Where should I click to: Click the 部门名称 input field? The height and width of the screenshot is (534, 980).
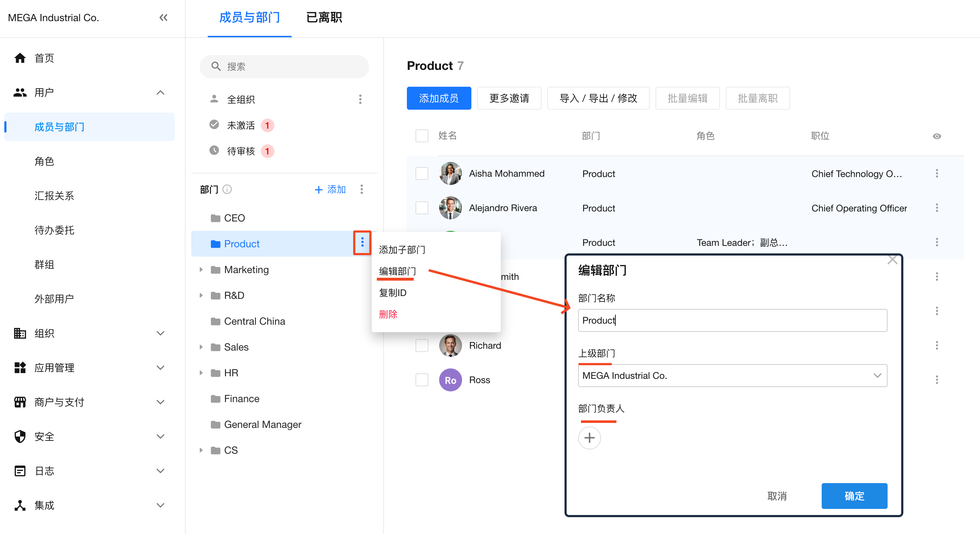tap(732, 320)
